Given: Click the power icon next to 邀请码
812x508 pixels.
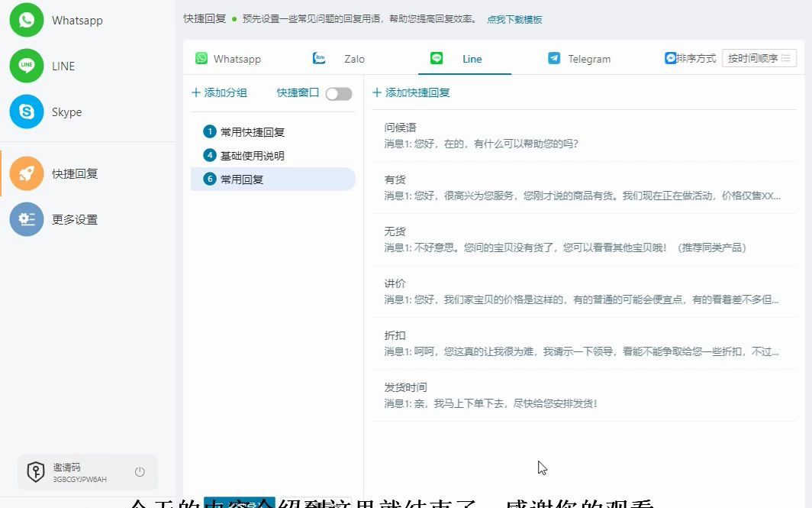Looking at the screenshot, I should tap(140, 471).
